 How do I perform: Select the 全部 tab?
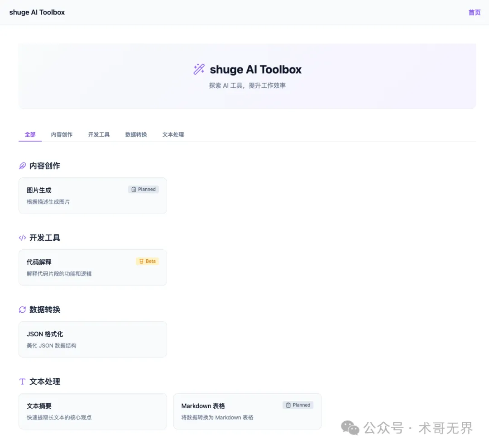pyautogui.click(x=30, y=135)
